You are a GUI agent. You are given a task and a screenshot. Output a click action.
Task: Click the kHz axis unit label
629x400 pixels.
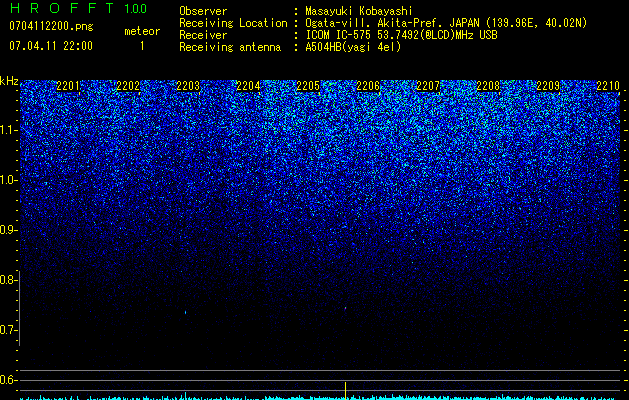tap(9, 81)
